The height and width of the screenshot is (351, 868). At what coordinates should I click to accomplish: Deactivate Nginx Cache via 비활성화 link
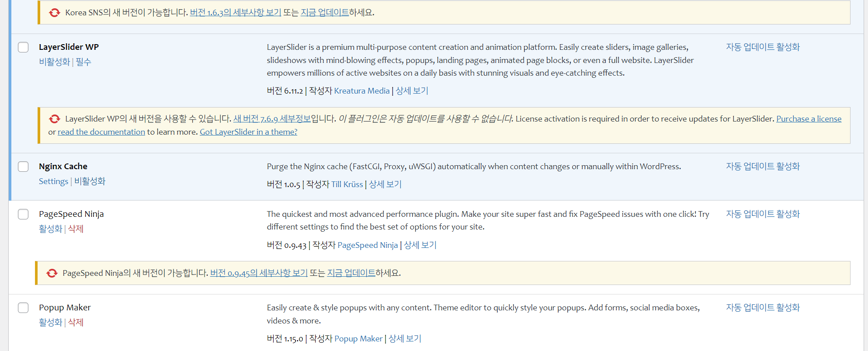[90, 181]
